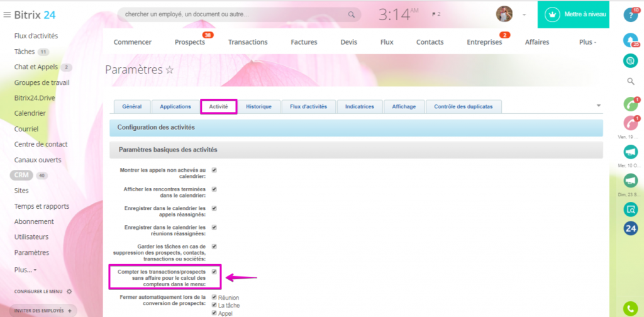Viewport: 644px width, 317px height.
Task: Collapse the Configuration des activités section
Action: [x=356, y=128]
